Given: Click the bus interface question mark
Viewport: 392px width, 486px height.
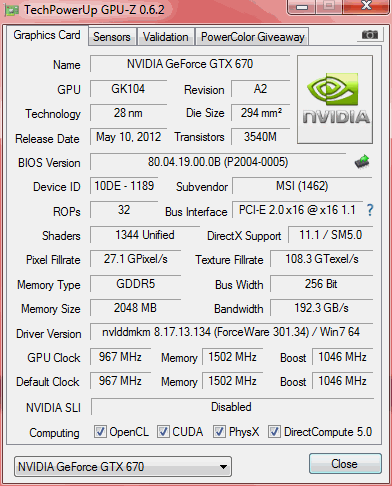Looking at the screenshot, I should pos(370,210).
